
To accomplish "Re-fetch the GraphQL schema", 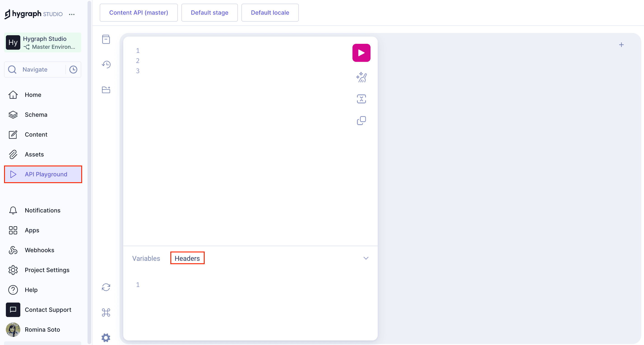I will [106, 287].
